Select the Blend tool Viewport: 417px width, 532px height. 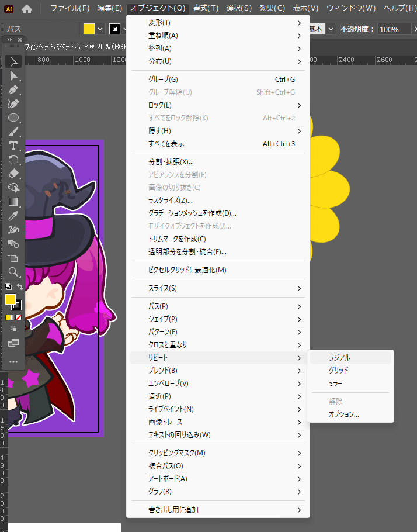[x=13, y=244]
